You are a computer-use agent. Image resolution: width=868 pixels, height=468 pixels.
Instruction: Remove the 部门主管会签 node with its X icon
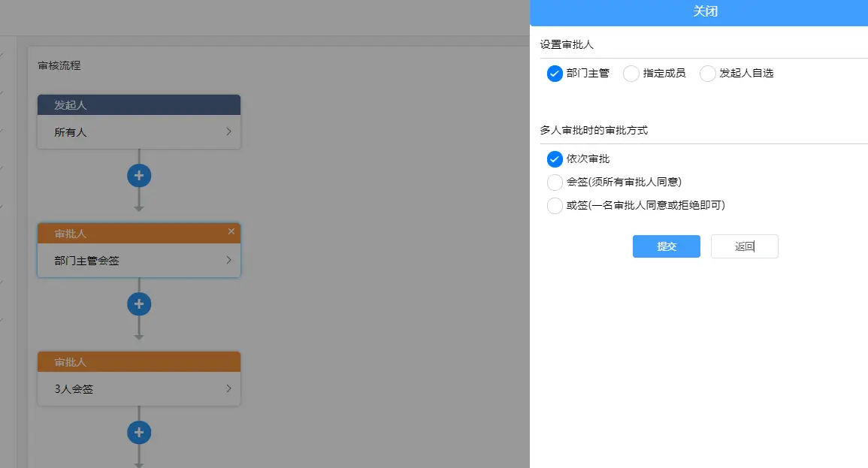231,232
